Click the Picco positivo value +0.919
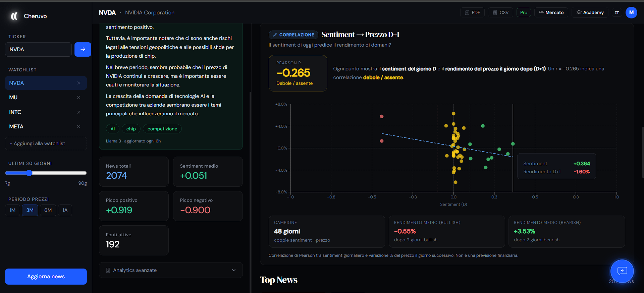The width and height of the screenshot is (644, 293). pos(119,210)
